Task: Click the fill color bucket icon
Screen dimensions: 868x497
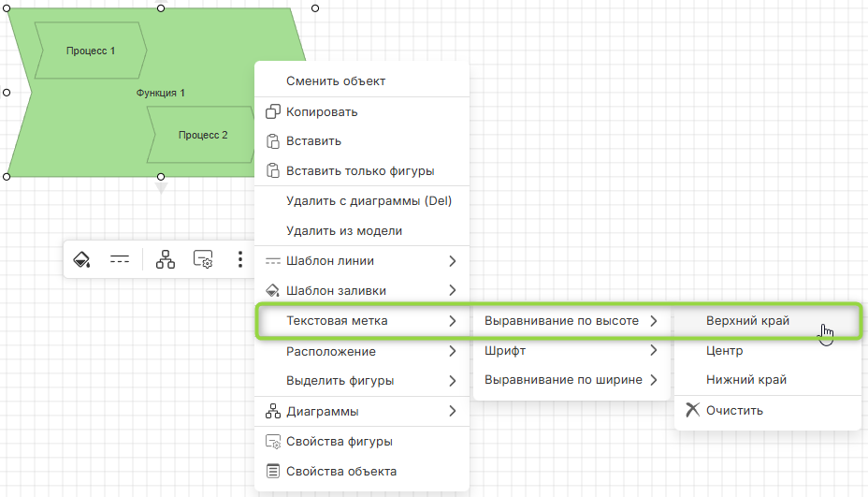Action: (82, 259)
